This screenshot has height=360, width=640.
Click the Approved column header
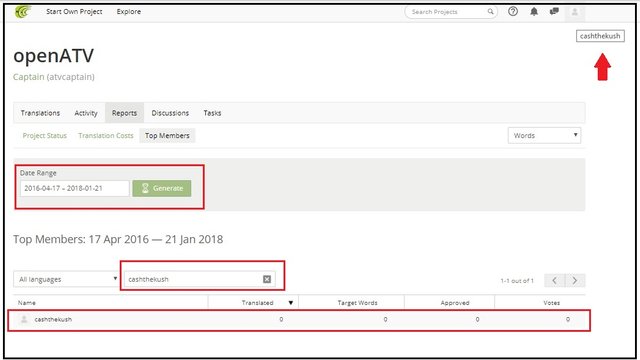[455, 303]
